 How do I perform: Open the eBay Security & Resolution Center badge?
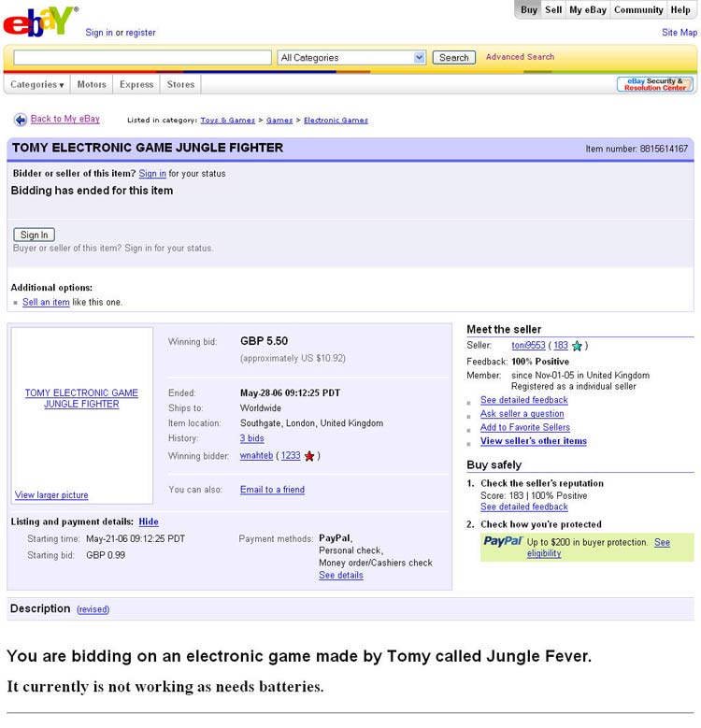click(x=654, y=84)
